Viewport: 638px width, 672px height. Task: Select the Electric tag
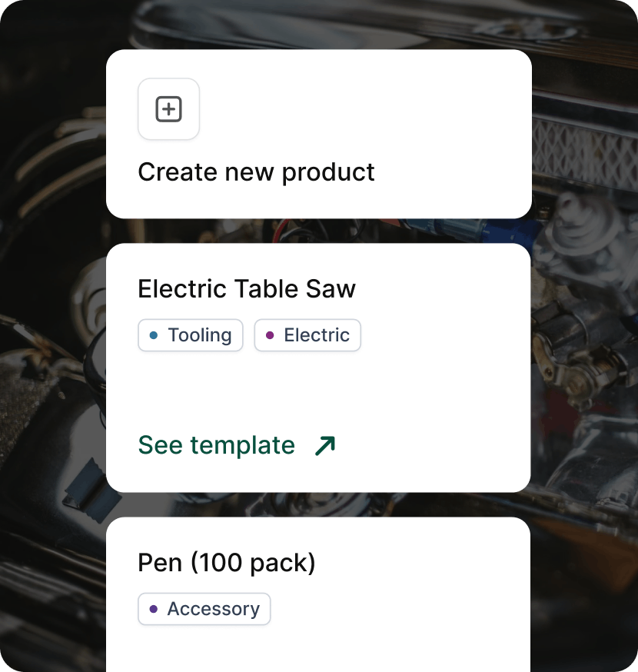point(307,335)
